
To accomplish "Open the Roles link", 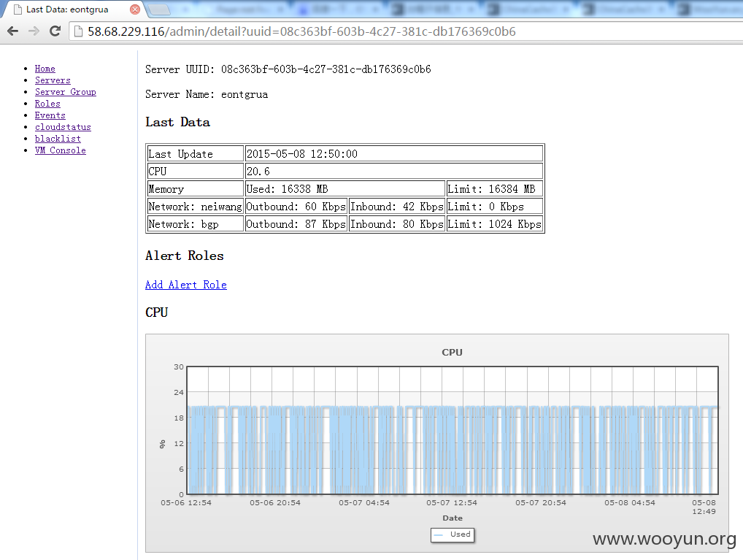I will click(x=47, y=104).
